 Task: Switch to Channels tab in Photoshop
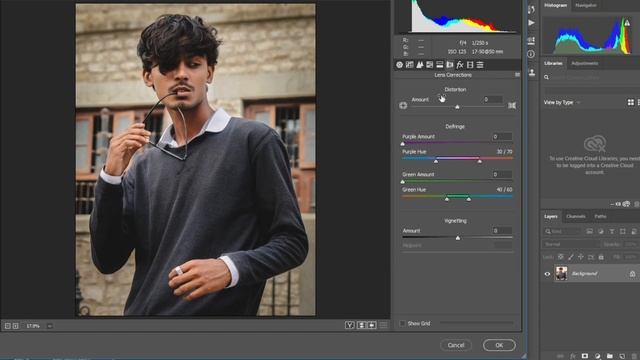coord(576,216)
